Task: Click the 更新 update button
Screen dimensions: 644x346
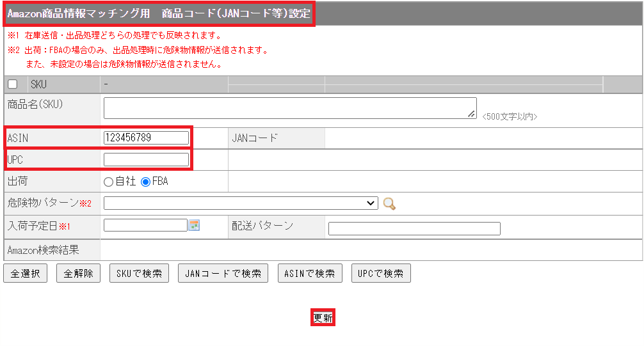Action: click(323, 318)
